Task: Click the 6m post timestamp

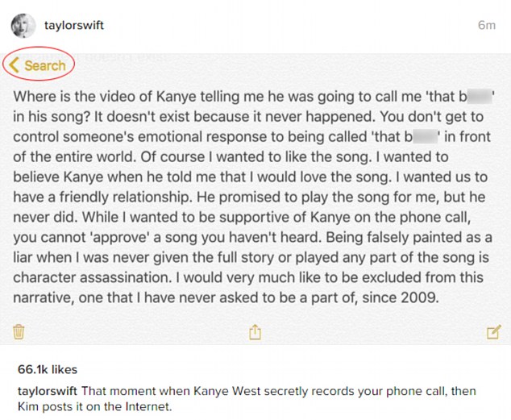Action: tap(487, 25)
